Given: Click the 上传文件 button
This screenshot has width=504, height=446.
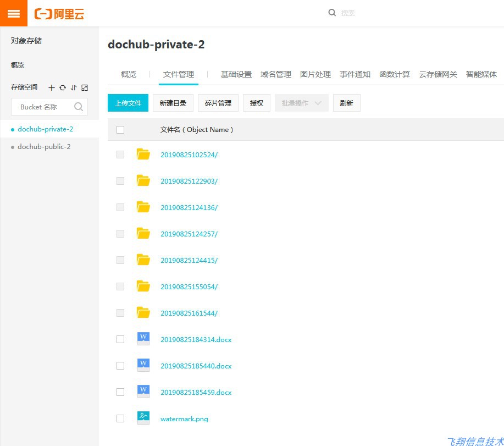Looking at the screenshot, I should pyautogui.click(x=128, y=102).
